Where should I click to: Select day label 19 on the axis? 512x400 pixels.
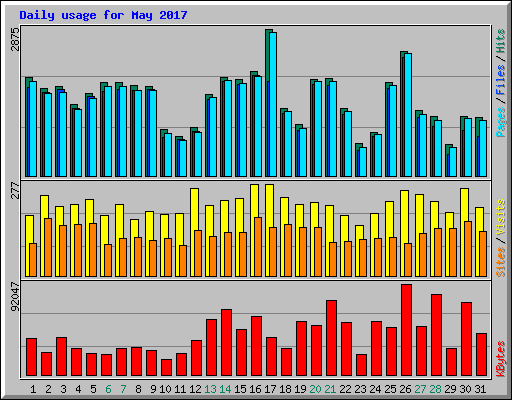(x=300, y=389)
